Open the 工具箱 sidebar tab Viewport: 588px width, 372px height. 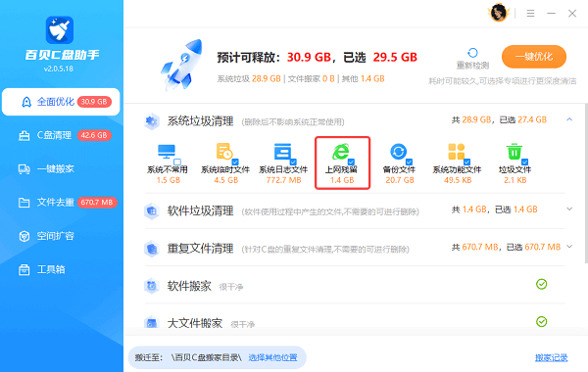pos(61,269)
